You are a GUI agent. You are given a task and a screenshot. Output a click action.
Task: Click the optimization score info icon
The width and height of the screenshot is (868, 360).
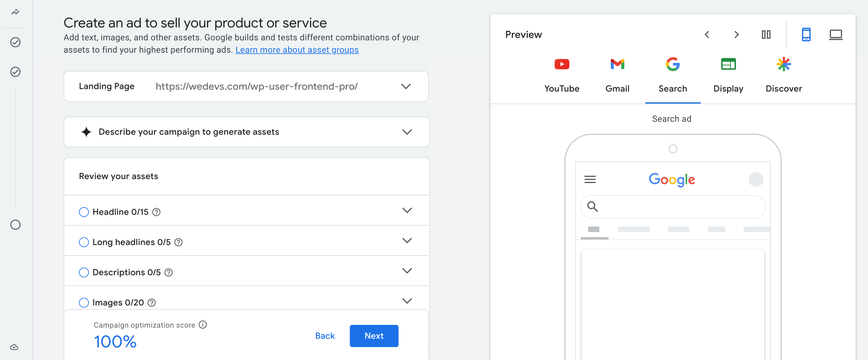[x=203, y=325]
